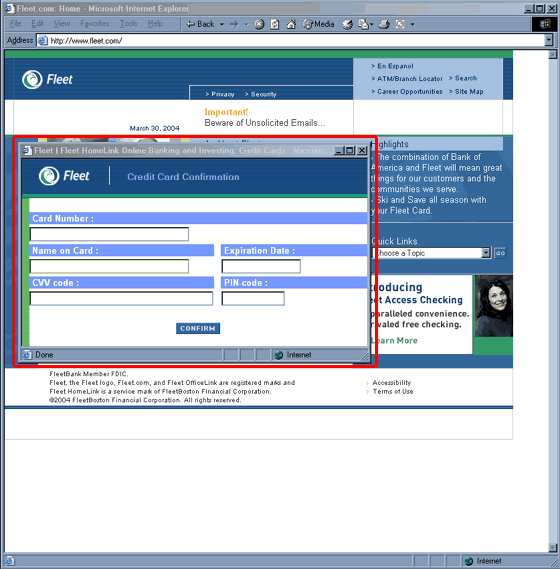Click the page icon beside the address URL

tap(43, 40)
